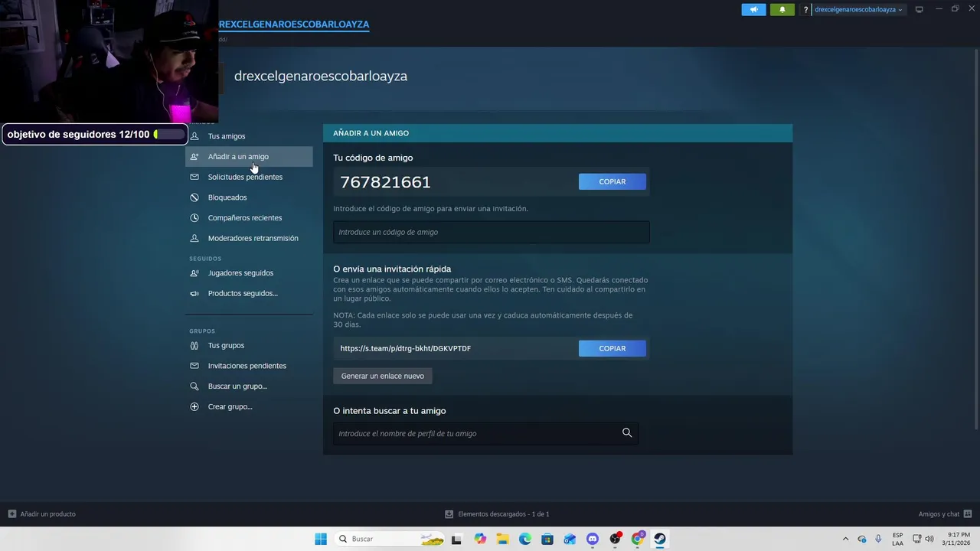Open the clock showing 9:17 PM
980x551 pixels.
(x=956, y=539)
